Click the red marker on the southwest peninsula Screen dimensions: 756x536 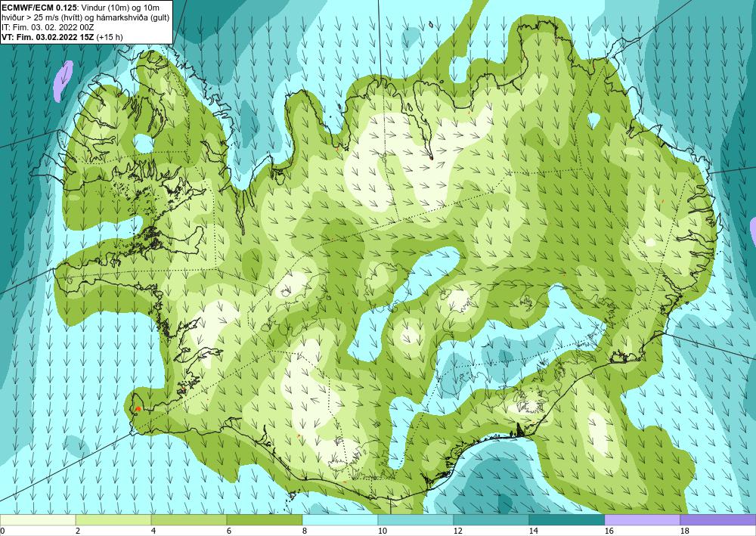138,409
